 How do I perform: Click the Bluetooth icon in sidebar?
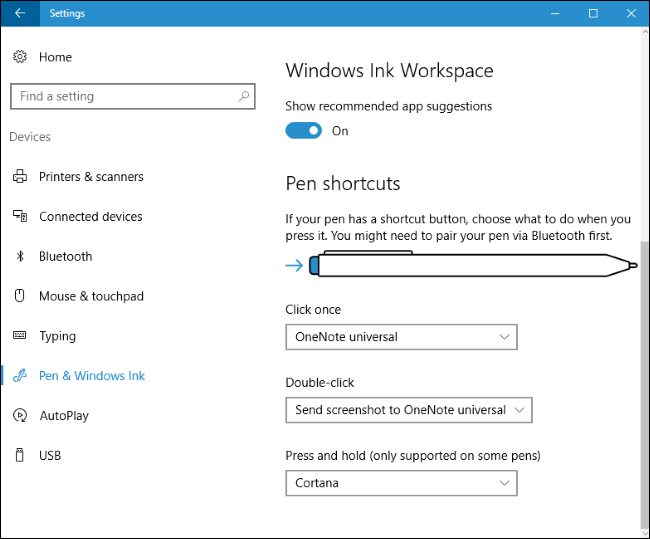tap(19, 257)
